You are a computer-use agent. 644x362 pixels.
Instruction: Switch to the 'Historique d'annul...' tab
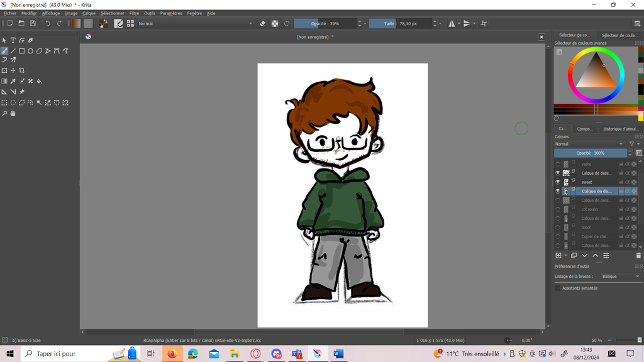tap(620, 129)
